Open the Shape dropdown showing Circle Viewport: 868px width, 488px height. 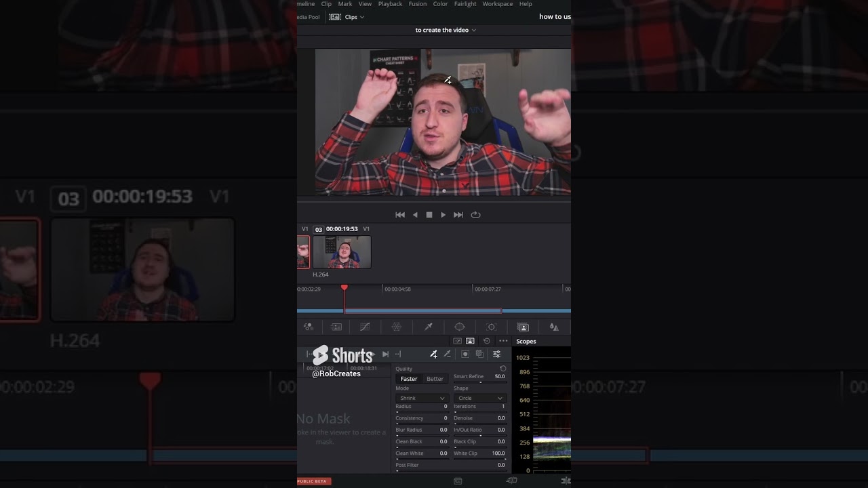(479, 398)
